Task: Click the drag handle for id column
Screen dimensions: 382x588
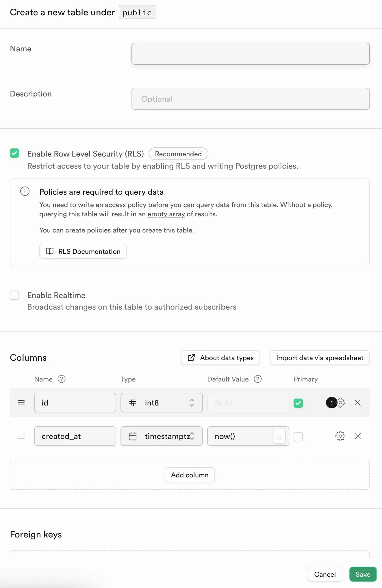Action: click(21, 403)
